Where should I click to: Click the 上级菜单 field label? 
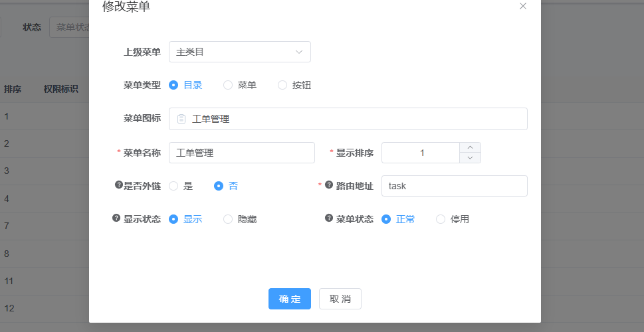(142, 52)
